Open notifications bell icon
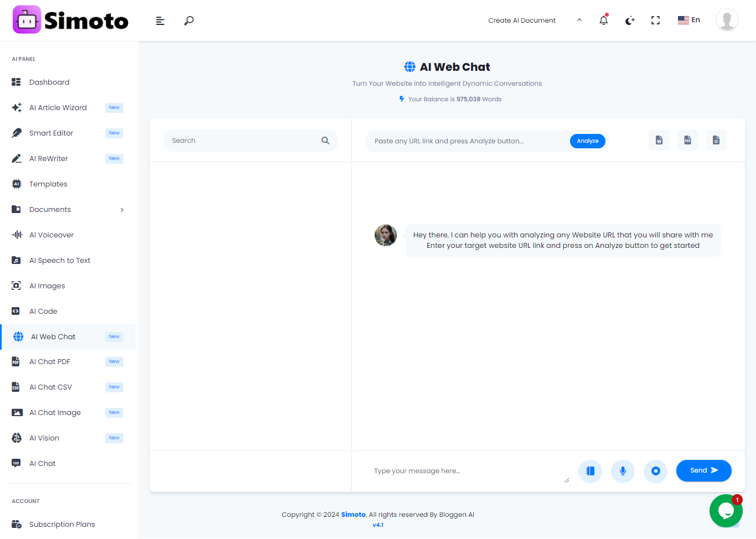Viewport: 756px width, 539px height. click(604, 20)
